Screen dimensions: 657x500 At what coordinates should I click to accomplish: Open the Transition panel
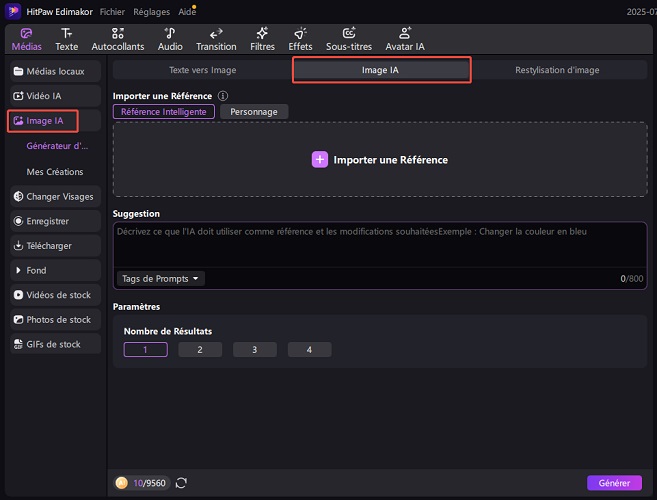coord(216,39)
